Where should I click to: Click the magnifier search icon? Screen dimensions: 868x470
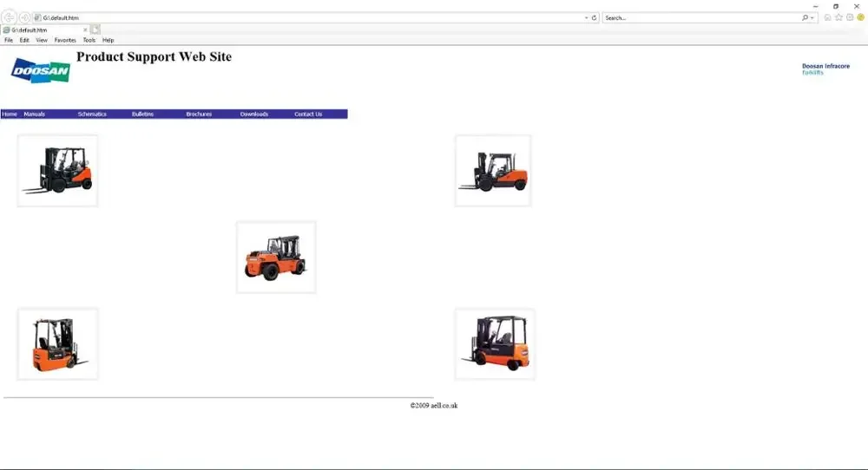(805, 17)
